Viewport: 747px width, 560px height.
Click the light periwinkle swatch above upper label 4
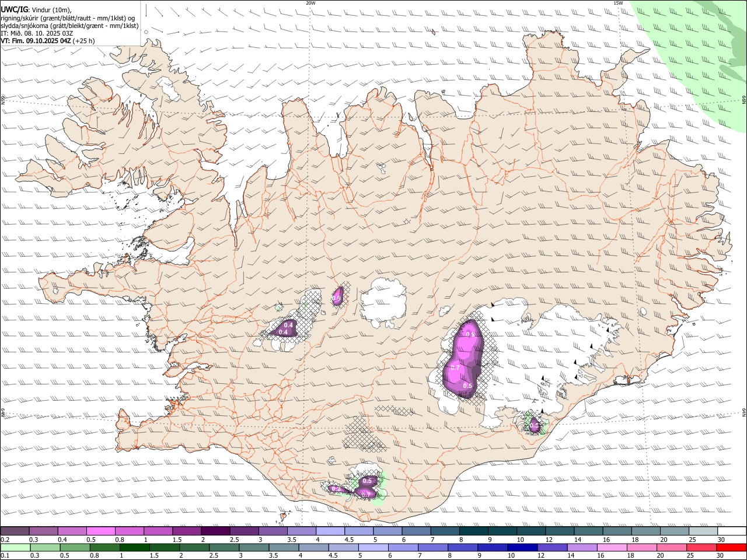[x=330, y=531]
